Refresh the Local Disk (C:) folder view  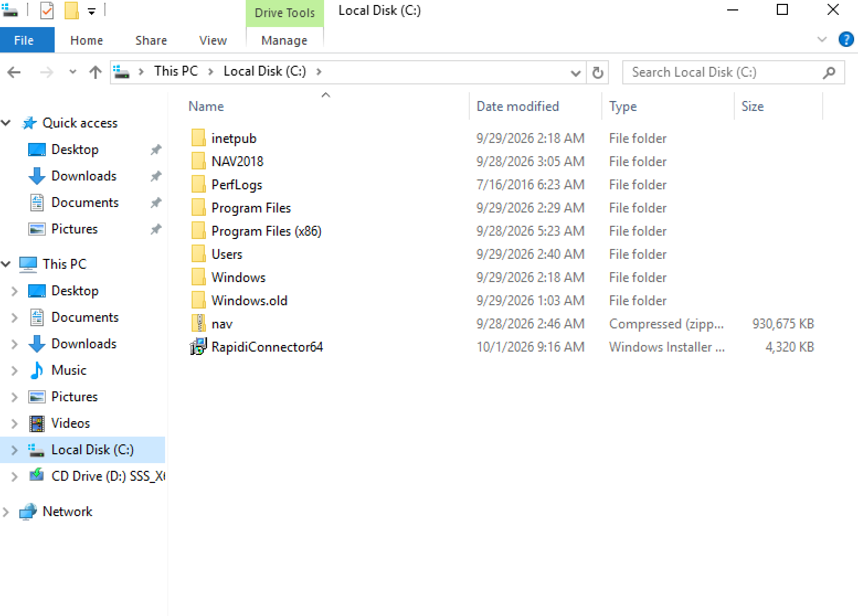click(x=597, y=72)
